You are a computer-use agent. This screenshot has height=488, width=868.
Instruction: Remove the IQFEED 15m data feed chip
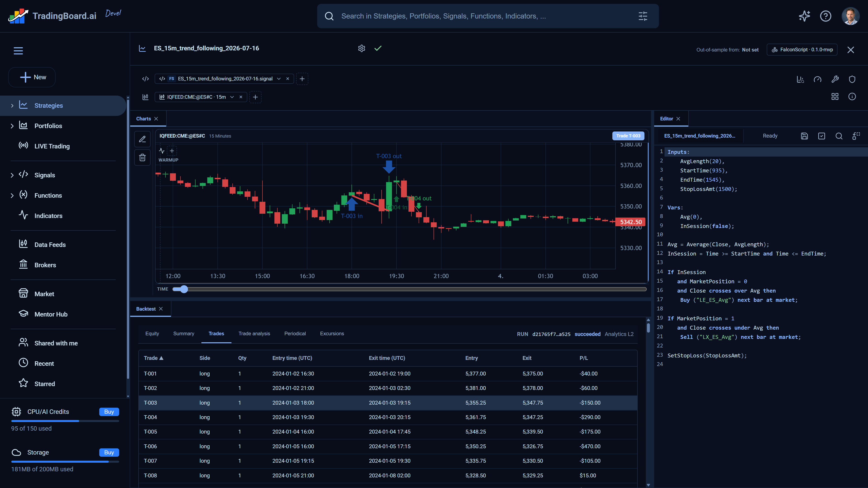tap(241, 97)
